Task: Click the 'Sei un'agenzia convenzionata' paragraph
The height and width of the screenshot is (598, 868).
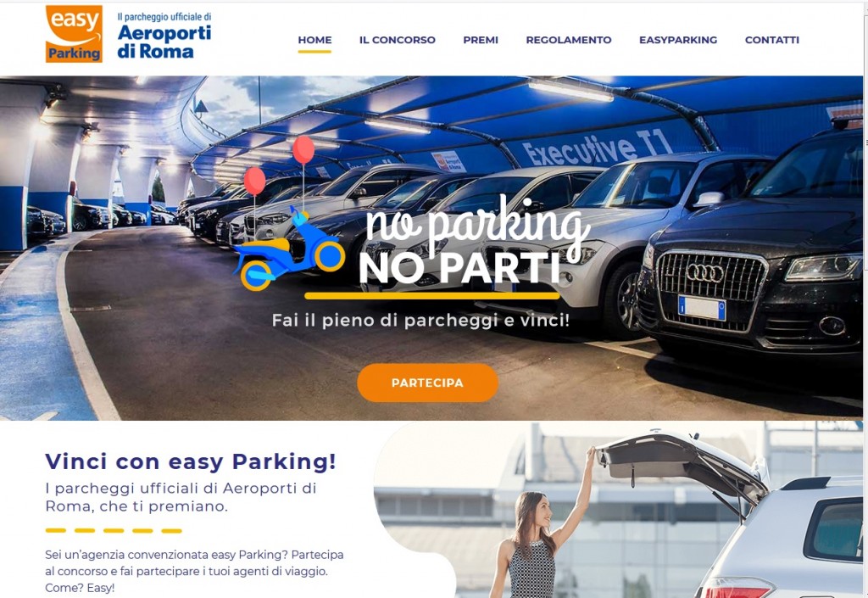Action: click(x=194, y=571)
